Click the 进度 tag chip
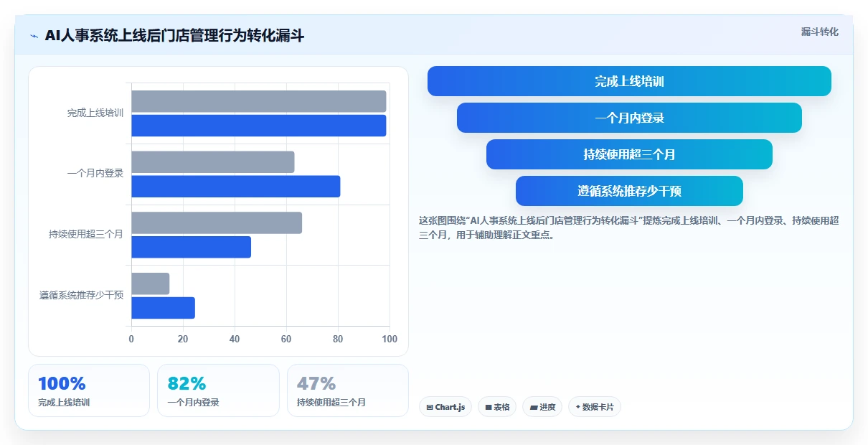This screenshot has height=445, width=868. point(542,407)
